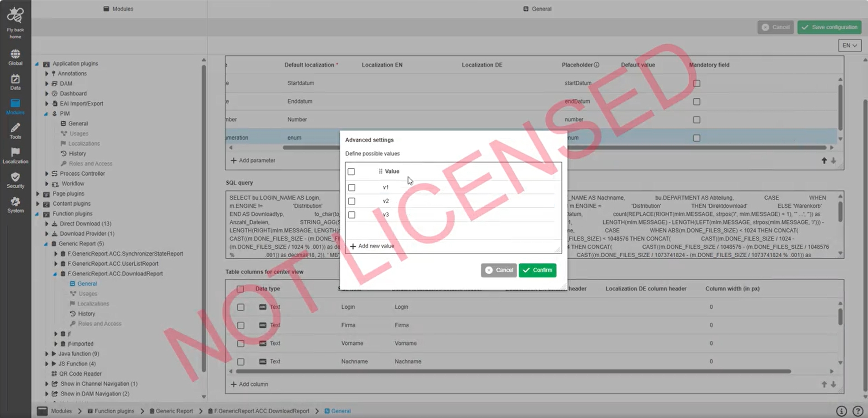Select F.GenericReport.ACC.UserListReport in the tree
The image size is (868, 418).
(x=113, y=264)
